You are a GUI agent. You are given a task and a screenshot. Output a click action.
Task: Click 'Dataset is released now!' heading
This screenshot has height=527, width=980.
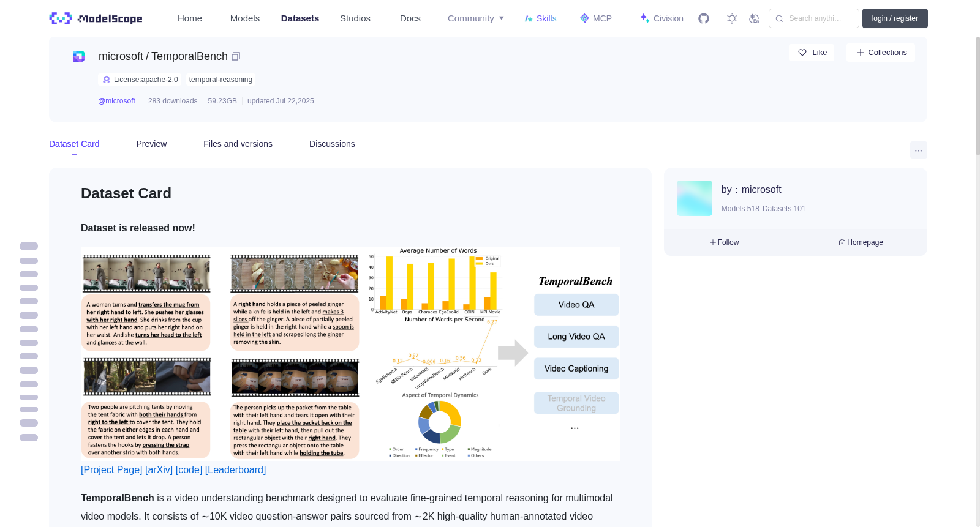tap(138, 228)
